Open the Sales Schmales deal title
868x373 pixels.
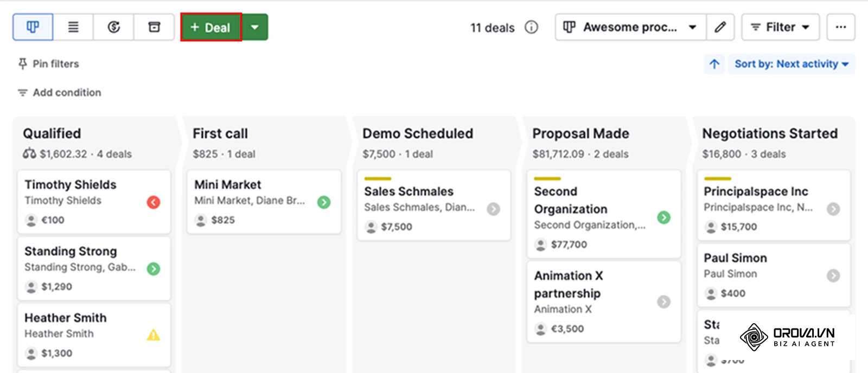tap(409, 191)
